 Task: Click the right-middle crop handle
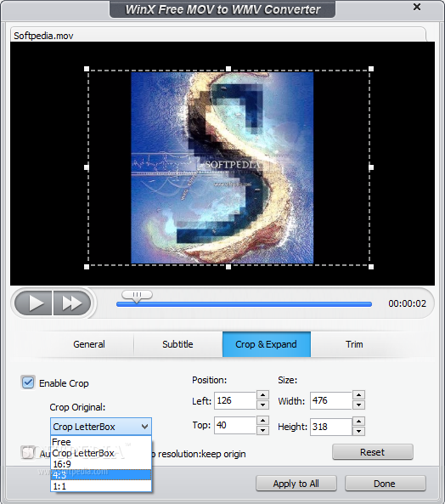point(371,167)
